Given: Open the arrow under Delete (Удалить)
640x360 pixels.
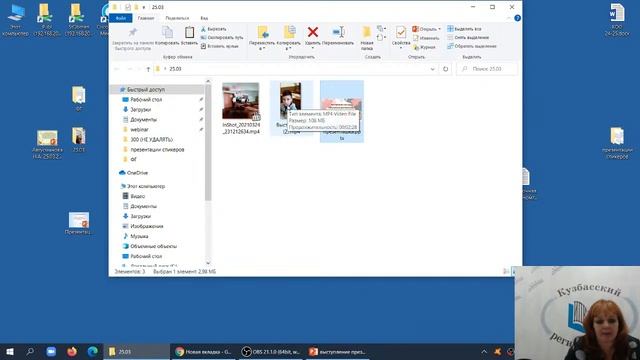Looking at the screenshot, I should coord(313,48).
